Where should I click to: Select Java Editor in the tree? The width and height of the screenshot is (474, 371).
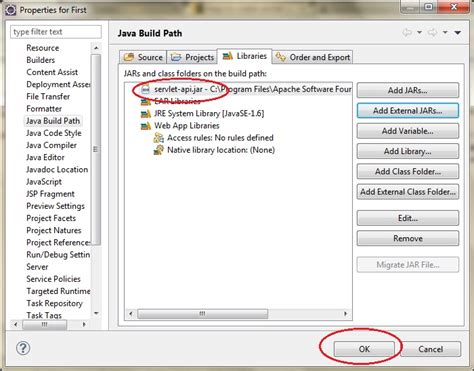45,157
